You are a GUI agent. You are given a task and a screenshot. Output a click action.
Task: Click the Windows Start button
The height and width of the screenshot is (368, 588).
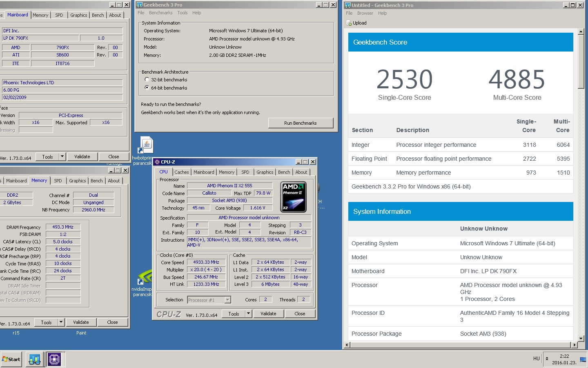point(11,359)
